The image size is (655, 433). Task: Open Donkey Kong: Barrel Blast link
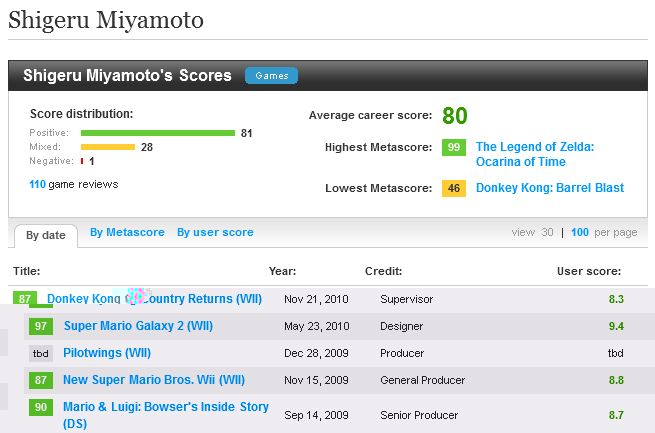[549, 188]
